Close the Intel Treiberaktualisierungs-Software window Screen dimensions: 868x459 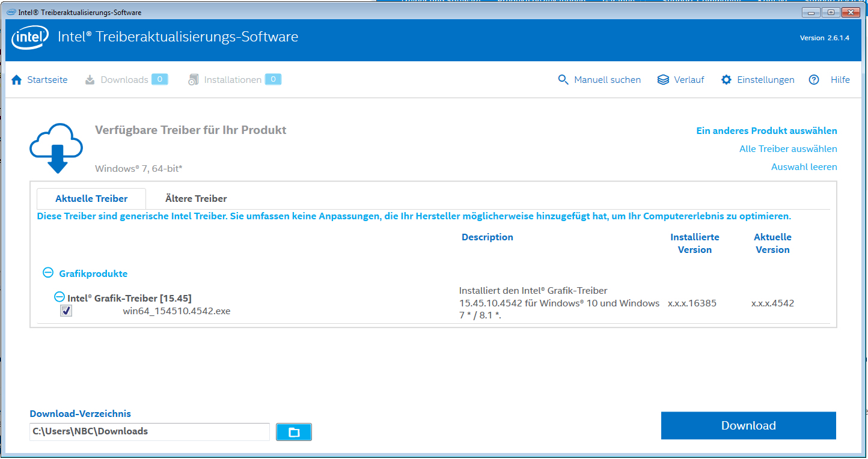pyautogui.click(x=851, y=12)
